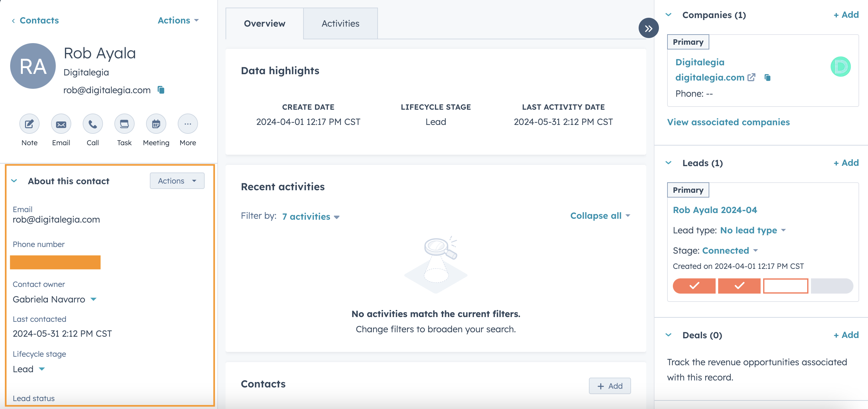Click the Add button in Contacts card

pos(610,386)
